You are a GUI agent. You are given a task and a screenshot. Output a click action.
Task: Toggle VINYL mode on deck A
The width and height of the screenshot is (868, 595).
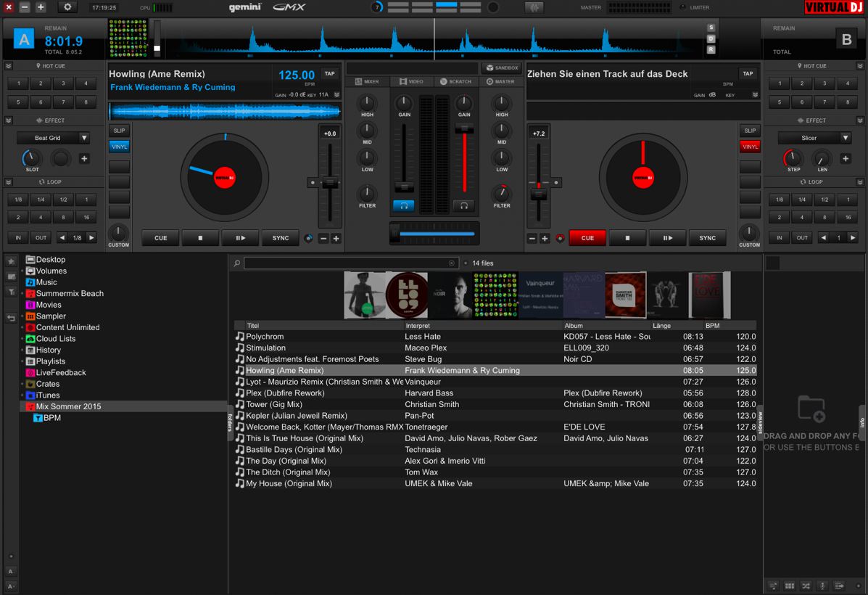pyautogui.click(x=119, y=147)
